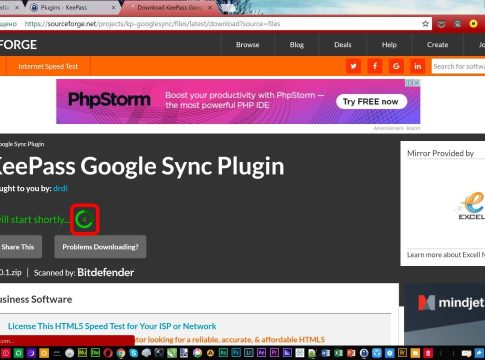Viewport: 485px width, 360px height.
Task: Click the Problems Downloading? button
Action: [100, 247]
